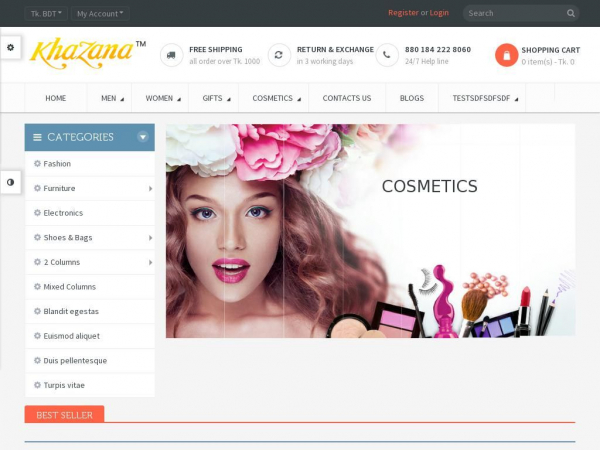This screenshot has height=450, width=600.
Task: Open the orange shopping cart bag icon
Action: (506, 55)
